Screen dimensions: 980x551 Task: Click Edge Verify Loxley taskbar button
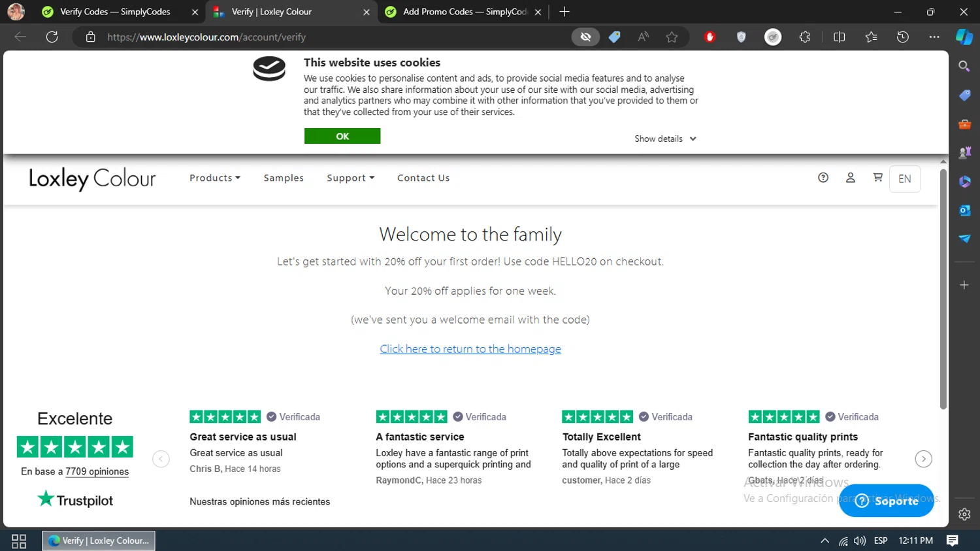pos(99,541)
